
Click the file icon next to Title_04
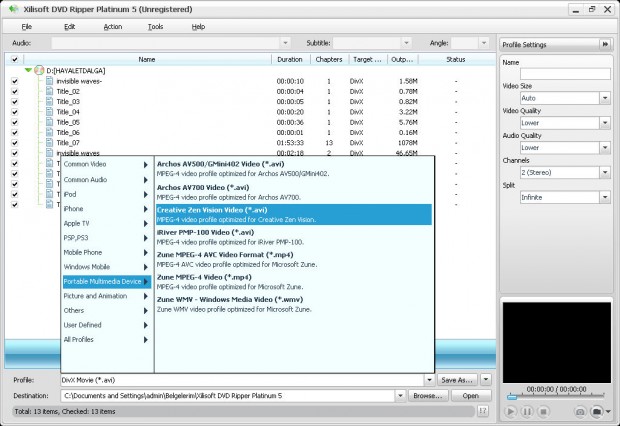(49, 112)
